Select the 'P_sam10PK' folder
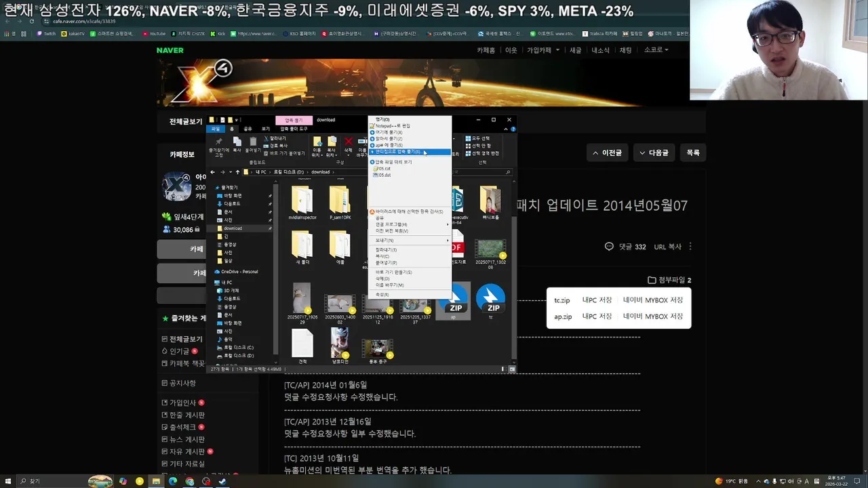 pyautogui.click(x=340, y=203)
